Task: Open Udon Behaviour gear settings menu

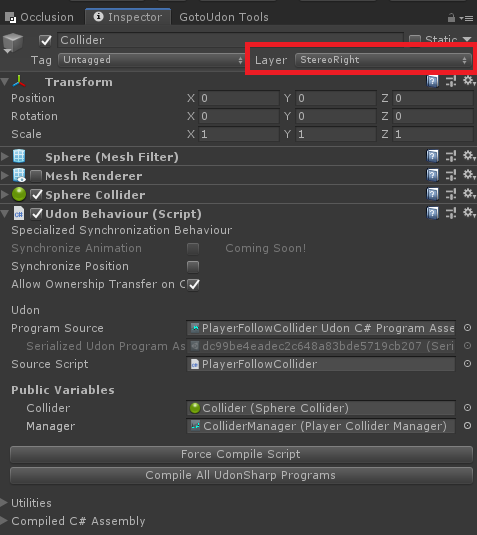Action: pyautogui.click(x=469, y=214)
